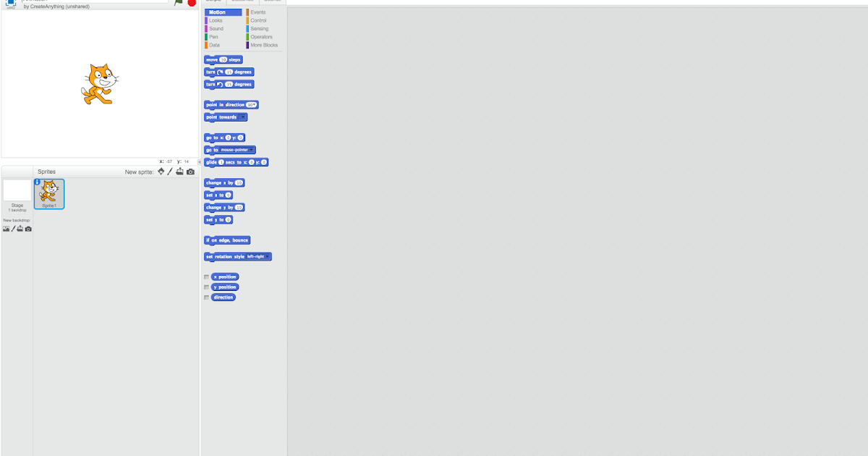This screenshot has width=868, height=456.
Task: Click steps value in move block
Action: point(224,60)
